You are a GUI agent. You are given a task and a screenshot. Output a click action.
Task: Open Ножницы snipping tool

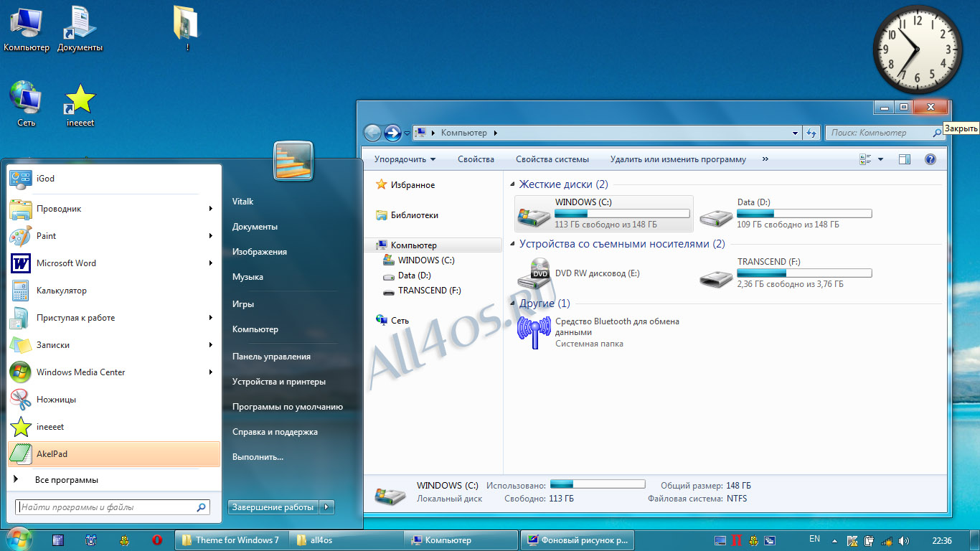(113, 400)
